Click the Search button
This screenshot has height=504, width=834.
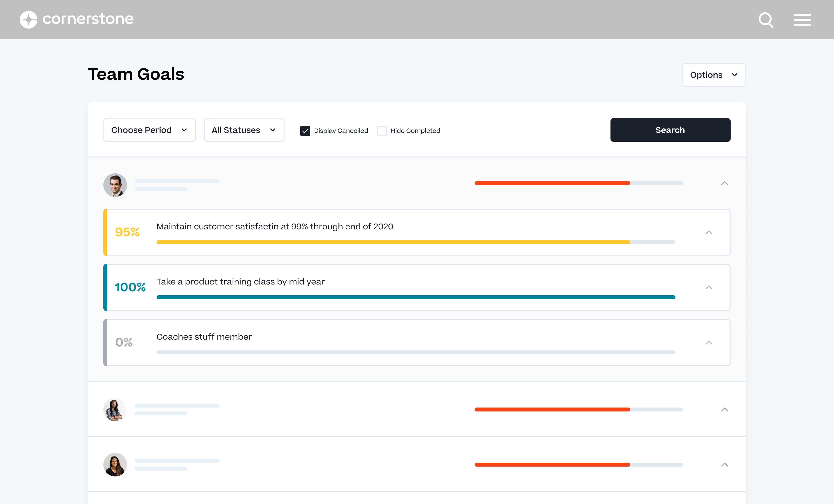point(670,130)
